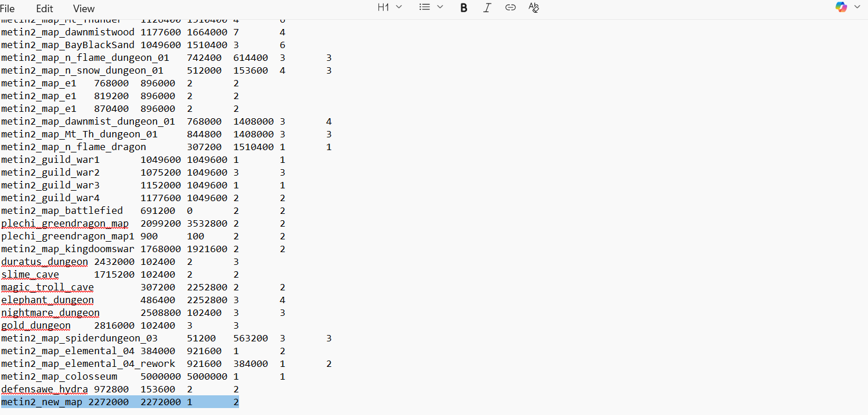The image size is (868, 415).
Task: Clear formatting with the Ab eraser icon
Action: (x=534, y=8)
